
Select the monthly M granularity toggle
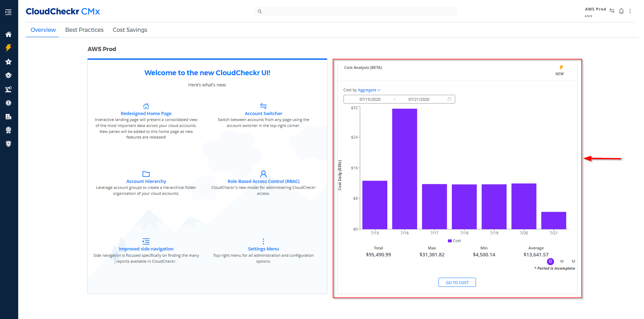[573, 261]
